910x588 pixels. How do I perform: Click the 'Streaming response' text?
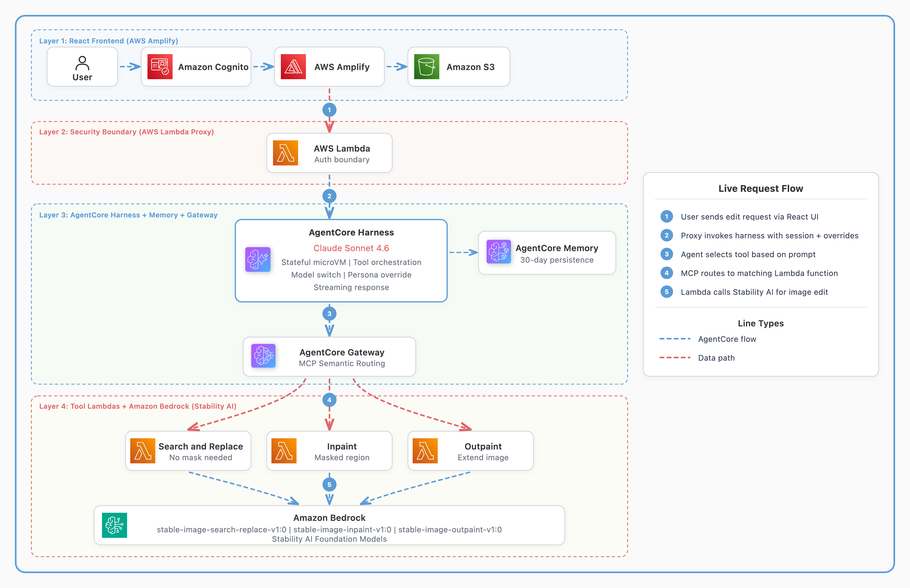(351, 287)
